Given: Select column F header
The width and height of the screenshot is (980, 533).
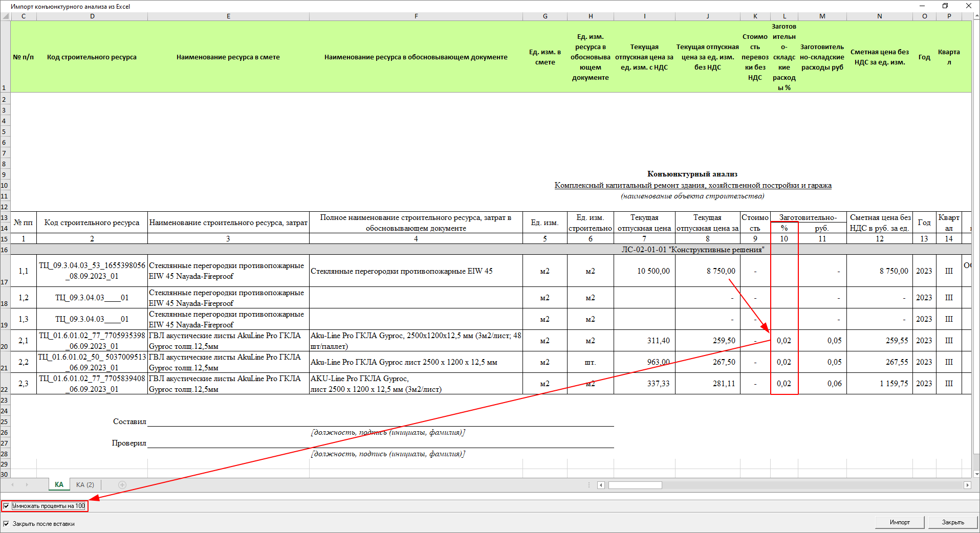Looking at the screenshot, I should (416, 16).
